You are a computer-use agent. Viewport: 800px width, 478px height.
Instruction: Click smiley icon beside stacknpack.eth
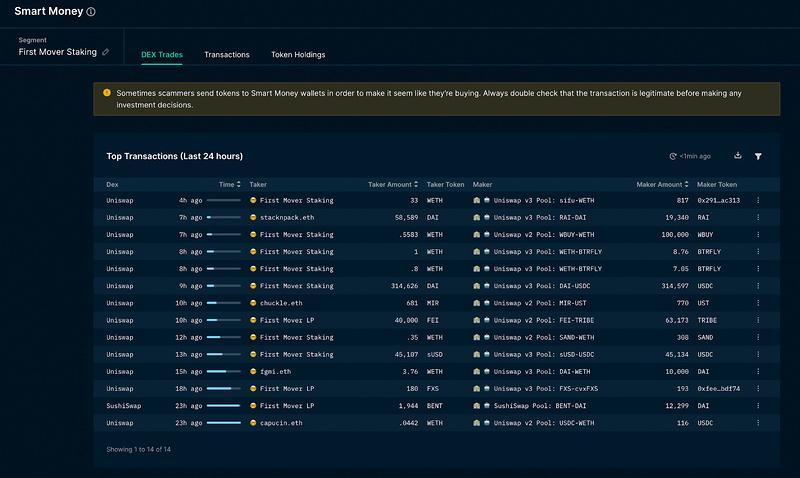[x=253, y=217]
